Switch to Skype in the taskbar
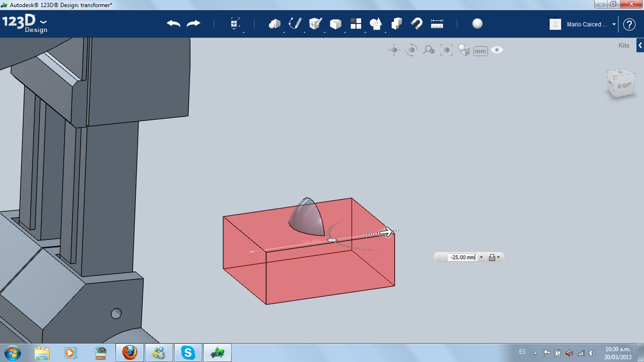The width and height of the screenshot is (644, 362). pyautogui.click(x=188, y=353)
